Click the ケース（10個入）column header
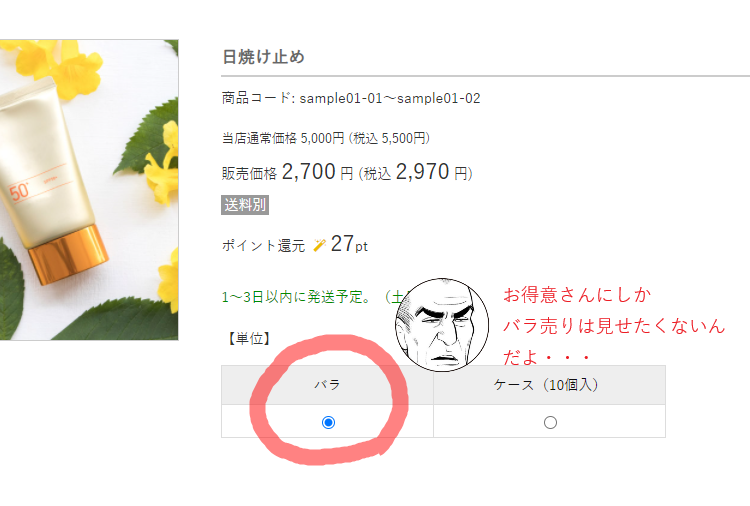The width and height of the screenshot is (750, 506). (550, 385)
